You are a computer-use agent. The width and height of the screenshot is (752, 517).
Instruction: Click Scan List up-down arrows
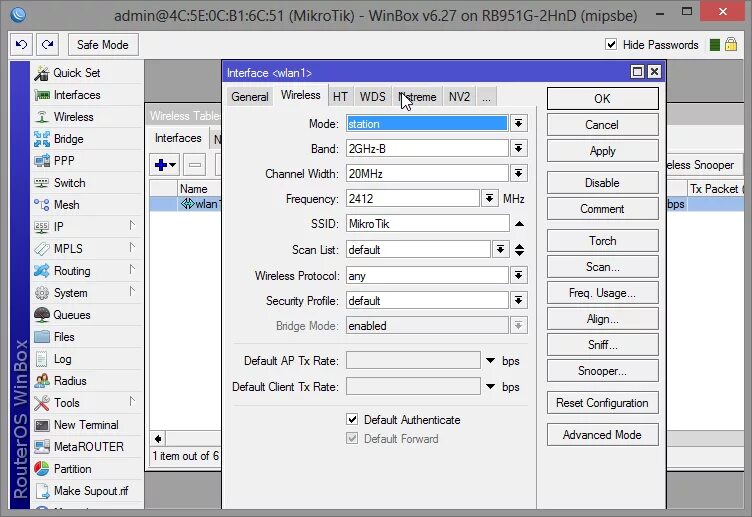click(519, 249)
